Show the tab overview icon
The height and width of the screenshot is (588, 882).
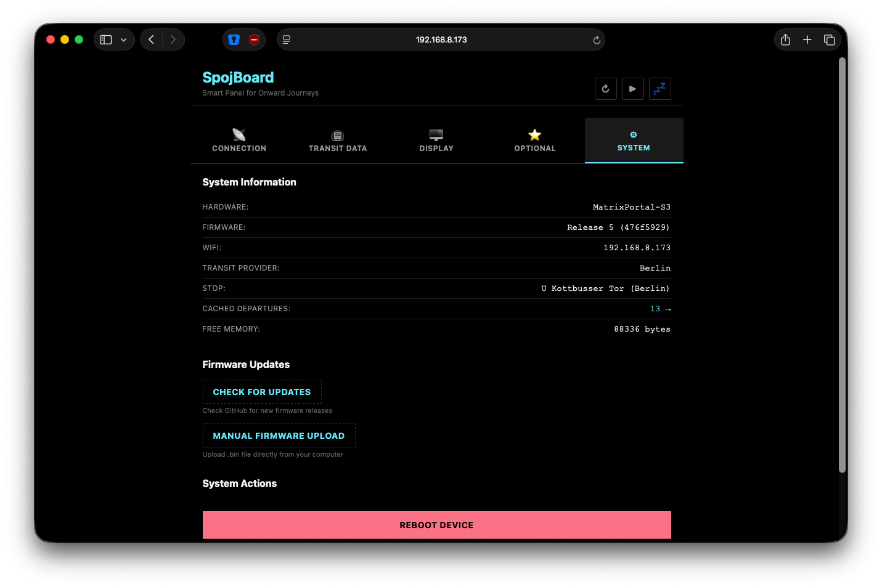(x=829, y=39)
